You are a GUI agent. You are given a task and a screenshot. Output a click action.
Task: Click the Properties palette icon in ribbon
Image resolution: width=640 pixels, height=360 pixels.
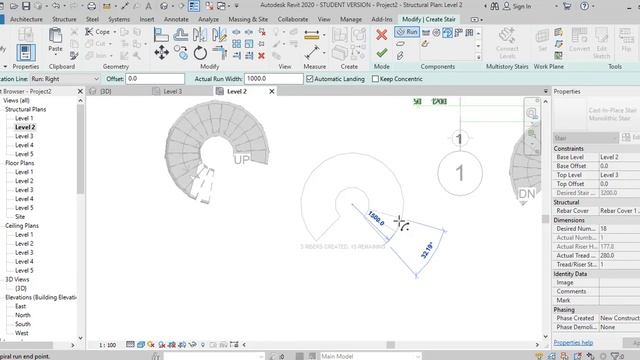[26, 53]
